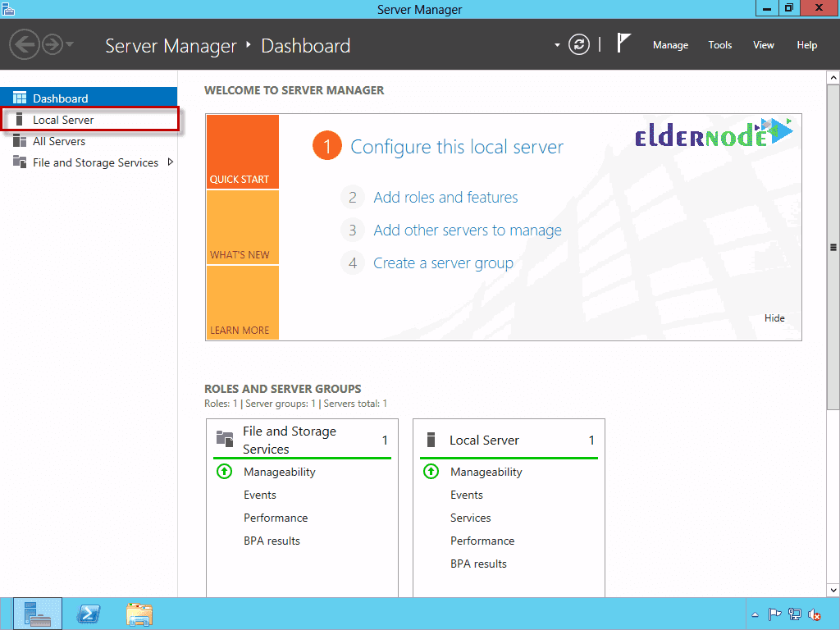Click the Local Server icon in sidebar
840x630 pixels.
20,119
